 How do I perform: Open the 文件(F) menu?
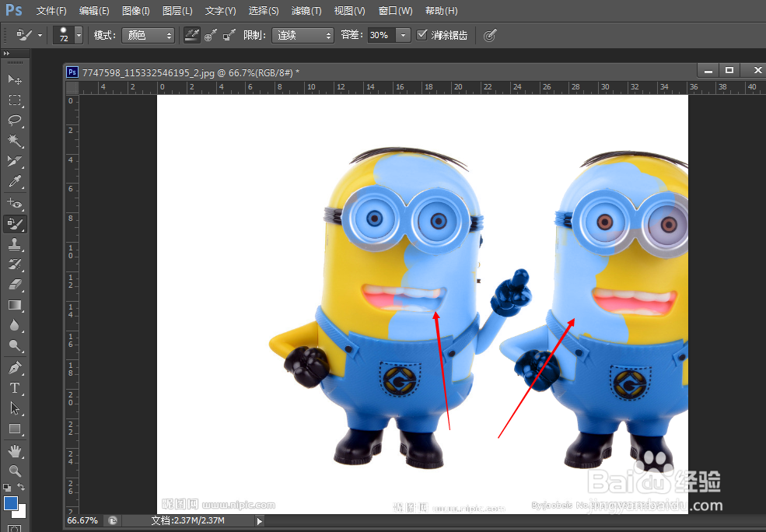(x=51, y=10)
